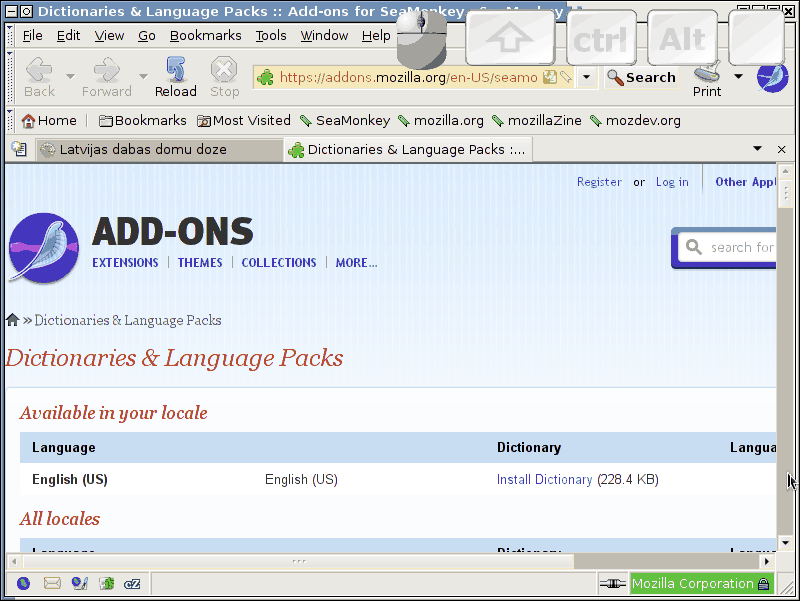Switch to the Latvijas dabas domu doze tab
The width and height of the screenshot is (800, 601).
coord(159,149)
